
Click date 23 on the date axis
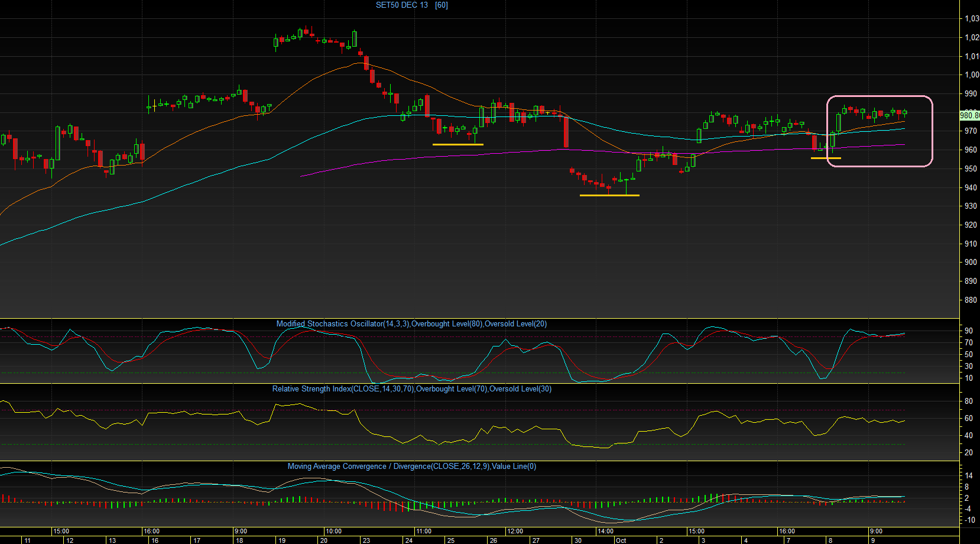(366, 540)
